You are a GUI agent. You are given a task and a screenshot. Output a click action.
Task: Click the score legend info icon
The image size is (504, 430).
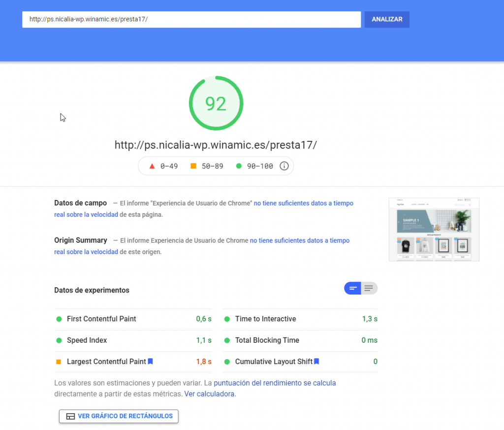(x=284, y=166)
